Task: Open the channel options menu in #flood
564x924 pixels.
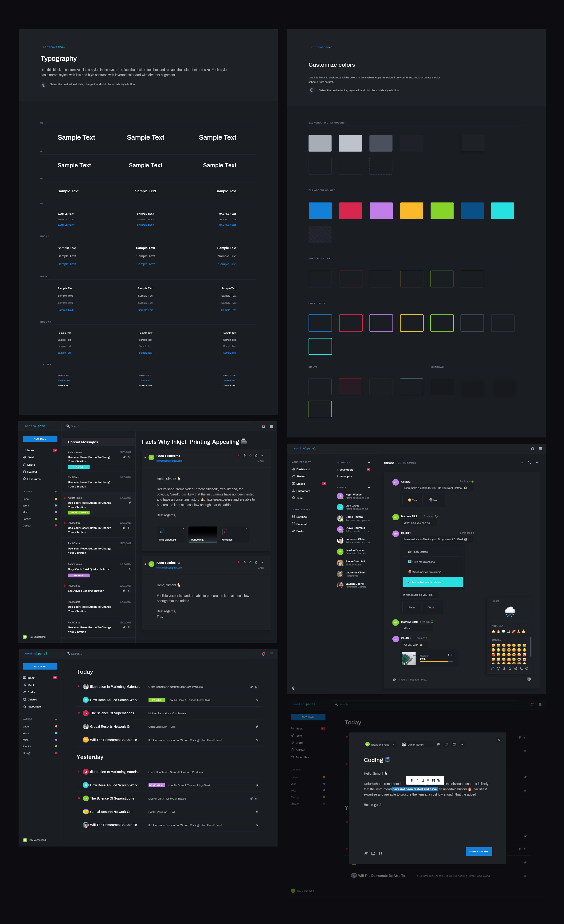Action: click(x=538, y=463)
